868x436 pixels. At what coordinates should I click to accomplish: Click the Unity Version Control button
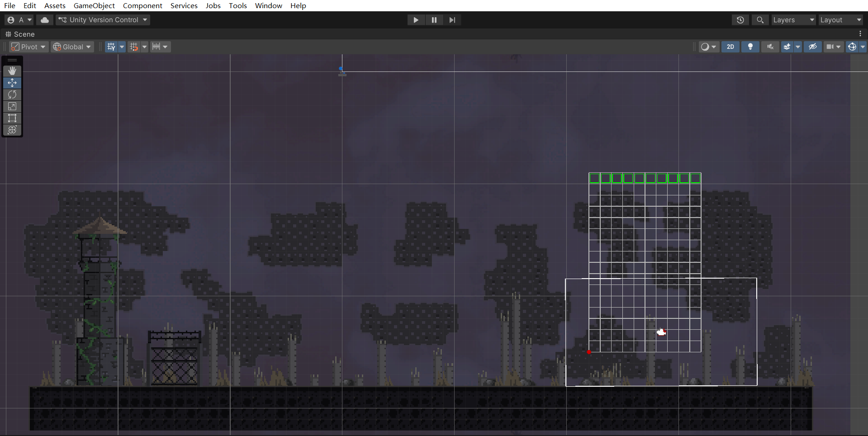[x=103, y=20]
